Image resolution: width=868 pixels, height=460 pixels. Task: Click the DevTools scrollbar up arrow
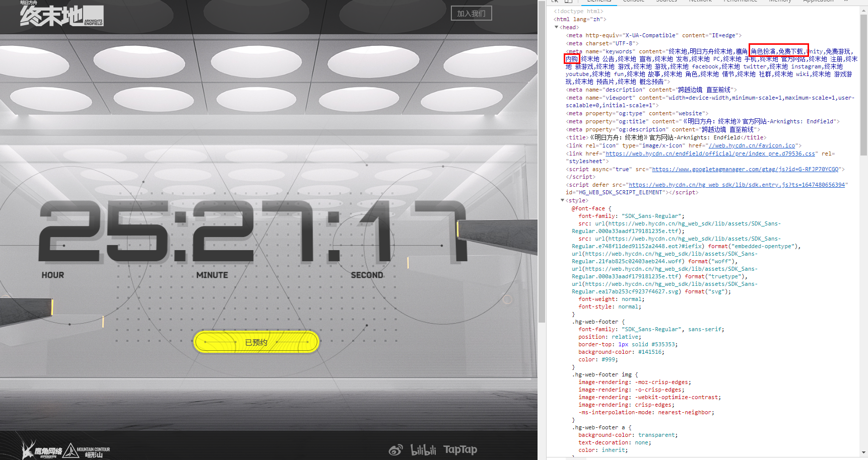(x=863, y=10)
